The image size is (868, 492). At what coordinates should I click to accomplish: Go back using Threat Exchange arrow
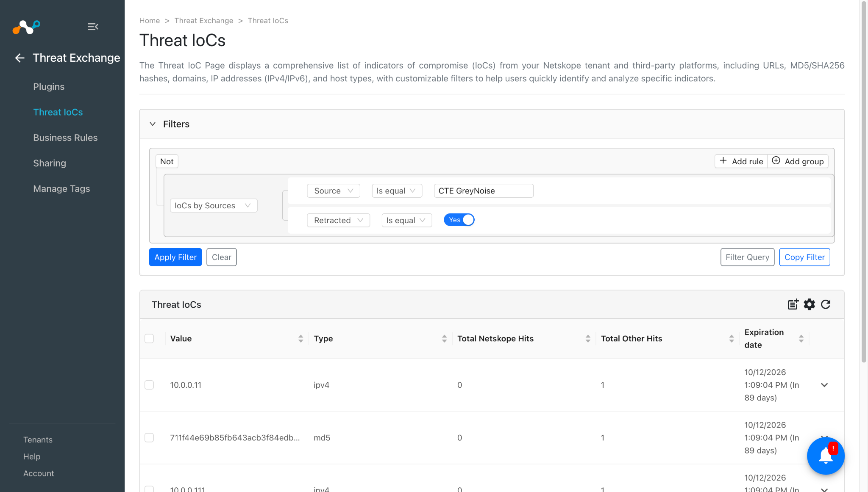tap(19, 58)
